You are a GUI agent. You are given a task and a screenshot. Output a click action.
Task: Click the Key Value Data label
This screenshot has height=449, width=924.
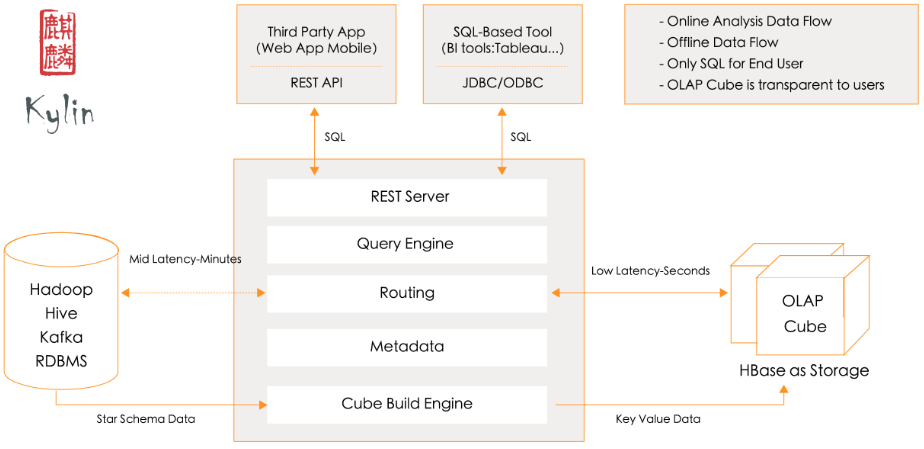[x=658, y=420]
